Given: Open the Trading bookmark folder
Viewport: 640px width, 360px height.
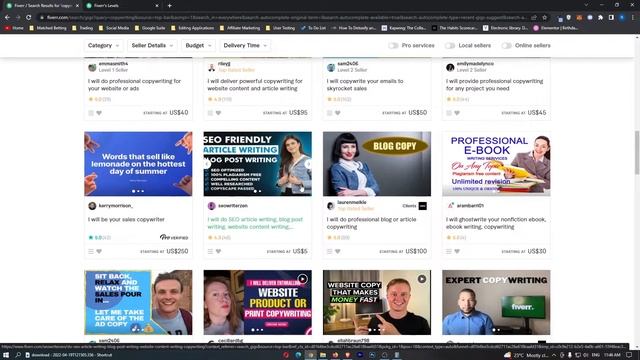Looking at the screenshot, I should [82, 28].
